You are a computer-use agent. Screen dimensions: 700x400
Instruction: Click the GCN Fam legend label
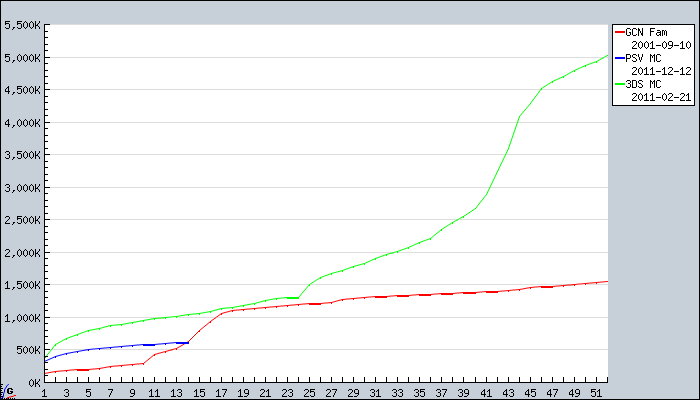click(646, 32)
